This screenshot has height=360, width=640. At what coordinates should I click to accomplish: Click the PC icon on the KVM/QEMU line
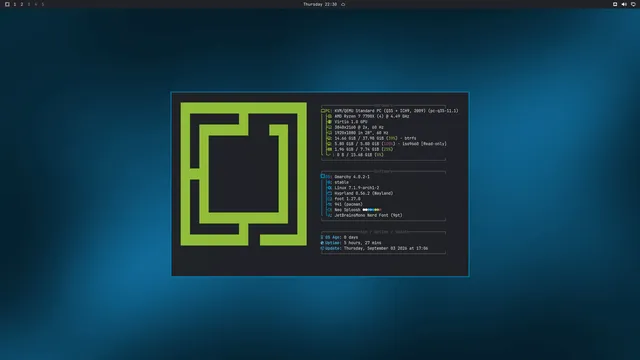(x=323, y=111)
